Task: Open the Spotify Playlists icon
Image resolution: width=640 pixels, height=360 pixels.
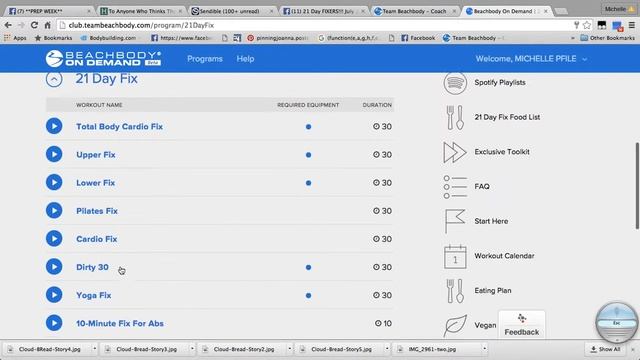Action: pos(455,83)
